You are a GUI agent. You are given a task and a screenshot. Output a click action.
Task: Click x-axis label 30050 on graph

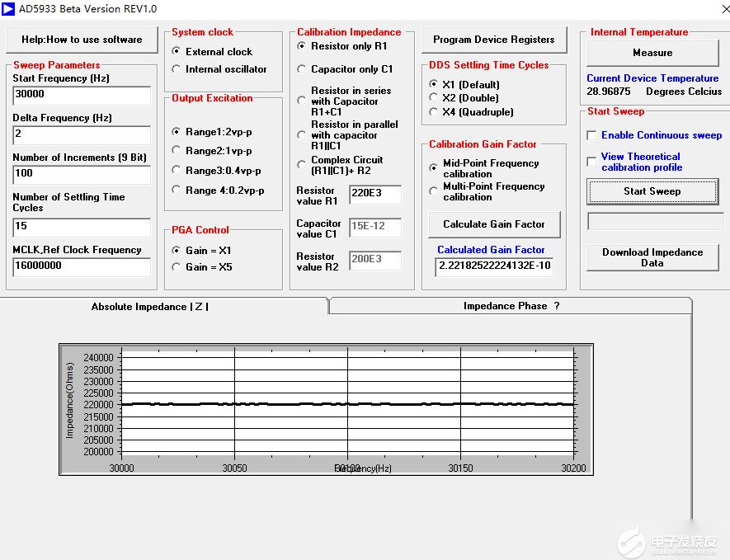pos(234,468)
